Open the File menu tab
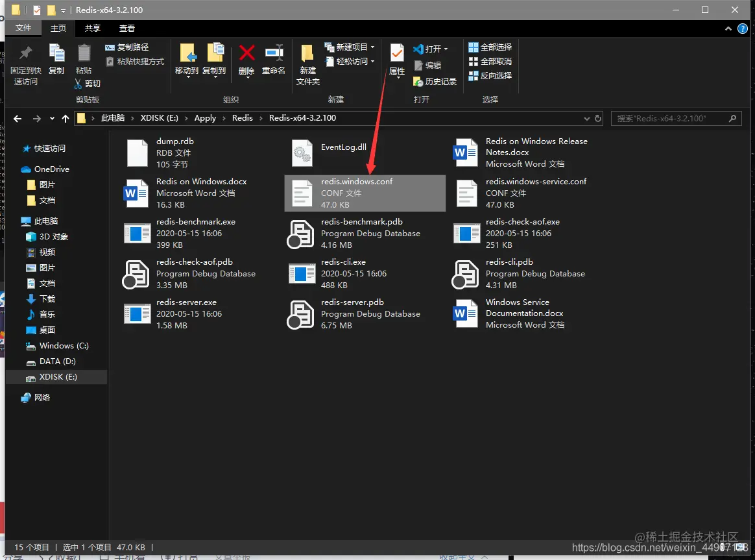 click(x=23, y=29)
